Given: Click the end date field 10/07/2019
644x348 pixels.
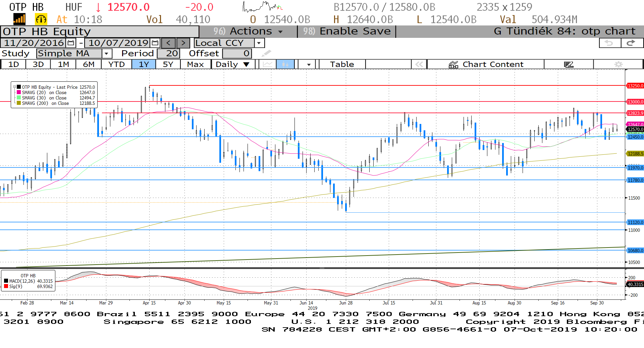Looking at the screenshot, I should click(118, 43).
